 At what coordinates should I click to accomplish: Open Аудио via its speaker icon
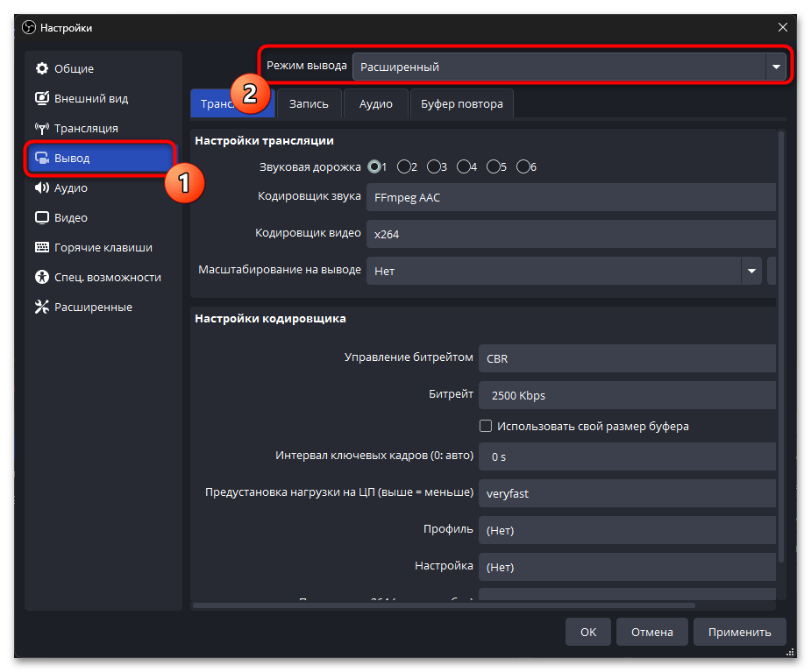pyautogui.click(x=41, y=188)
